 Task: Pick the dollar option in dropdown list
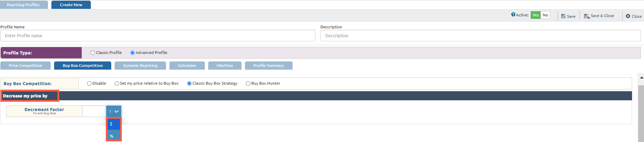click(x=114, y=124)
